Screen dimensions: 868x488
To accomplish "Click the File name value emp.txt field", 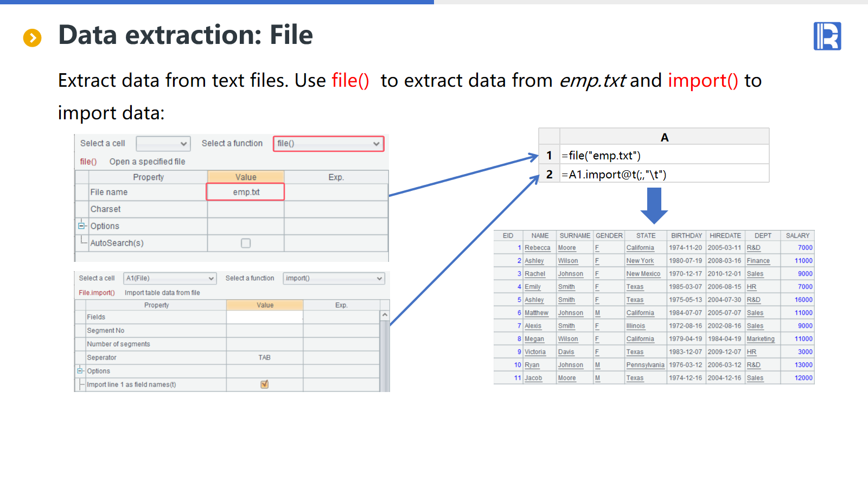I will click(246, 192).
